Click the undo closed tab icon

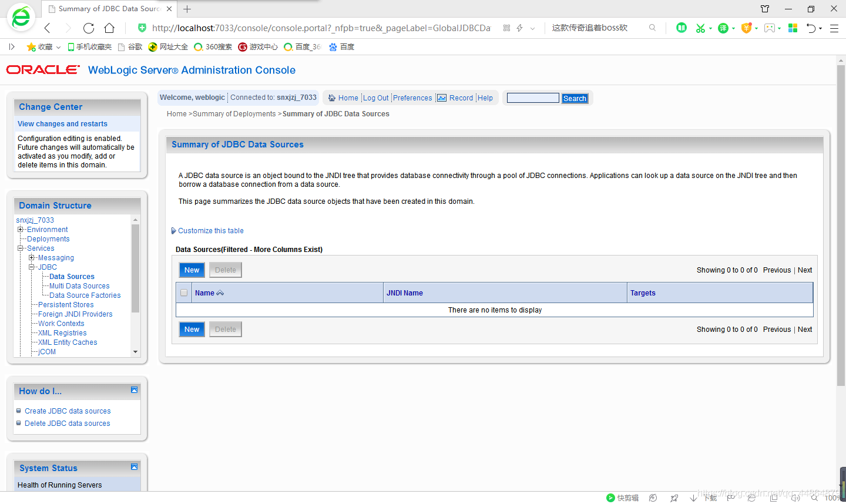pyautogui.click(x=811, y=28)
